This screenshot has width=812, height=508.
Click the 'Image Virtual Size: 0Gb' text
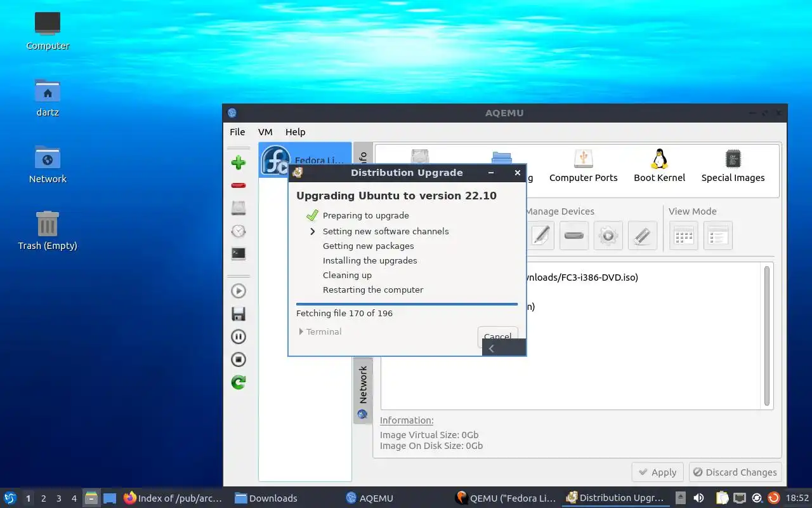tap(429, 435)
